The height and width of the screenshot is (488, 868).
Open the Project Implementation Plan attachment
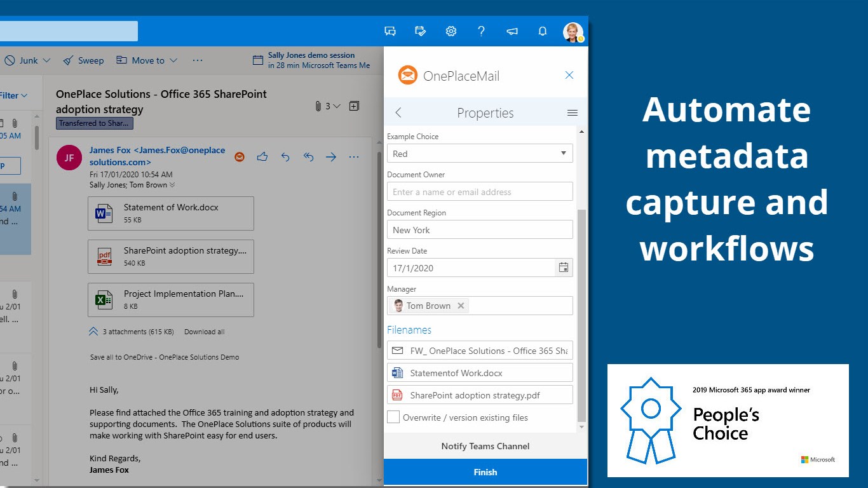point(171,300)
